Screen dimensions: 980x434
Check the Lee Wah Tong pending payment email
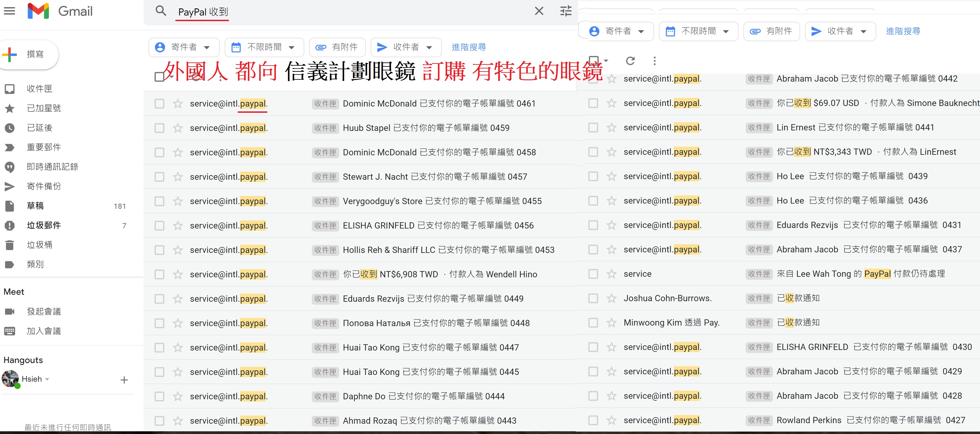(x=593, y=274)
